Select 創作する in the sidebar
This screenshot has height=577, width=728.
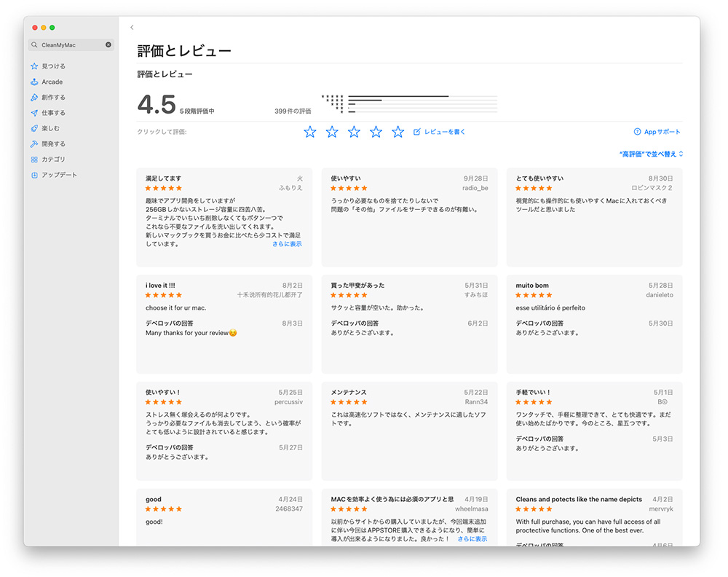[x=53, y=97]
